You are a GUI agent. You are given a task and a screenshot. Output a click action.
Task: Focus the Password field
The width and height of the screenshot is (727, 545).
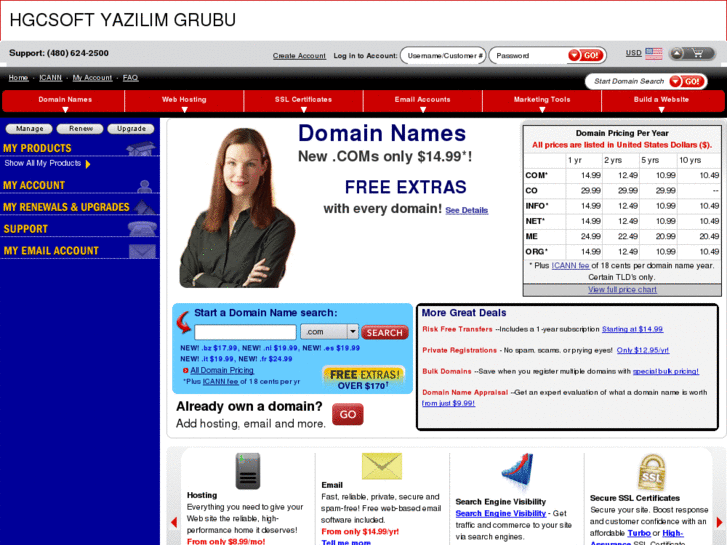[531, 56]
